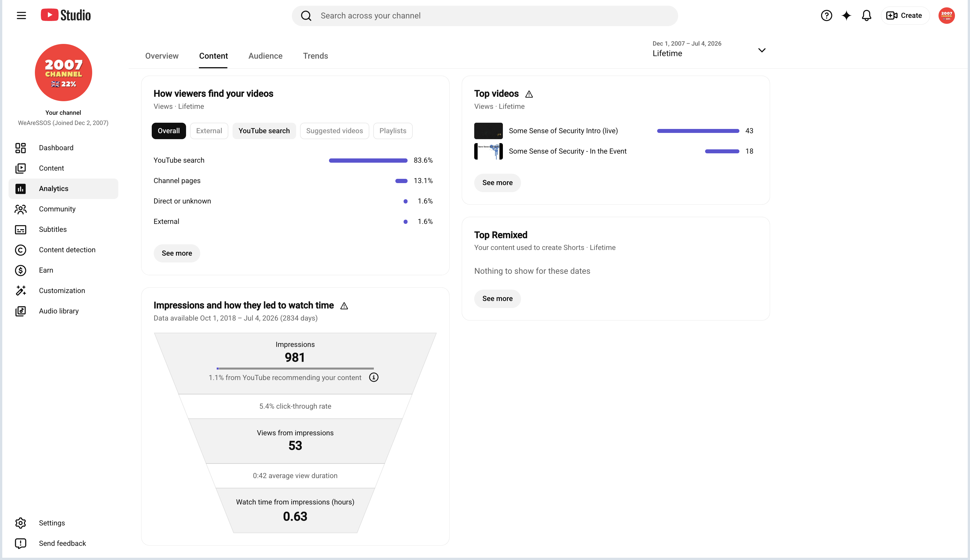Click the info icon near recommending content
Viewport: 970px width, 560px height.
coord(373,377)
